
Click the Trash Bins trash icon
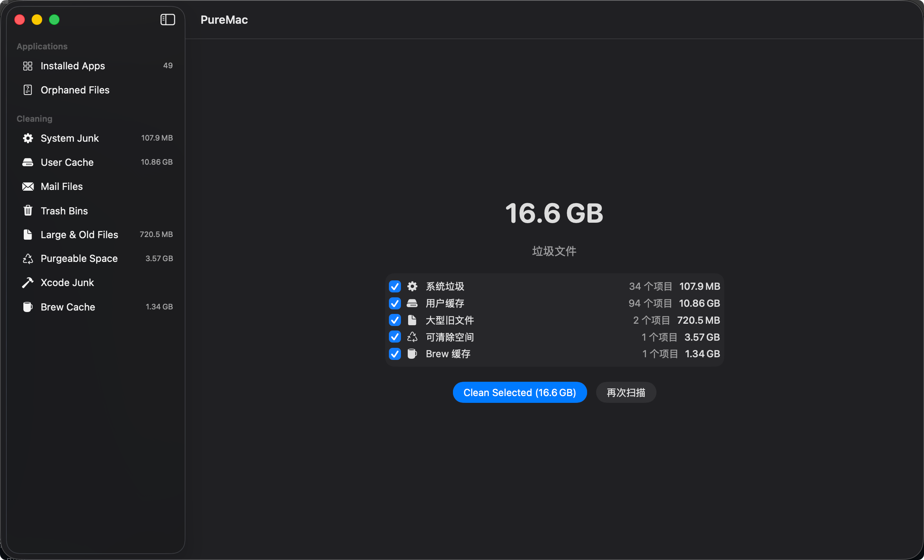[x=28, y=211]
